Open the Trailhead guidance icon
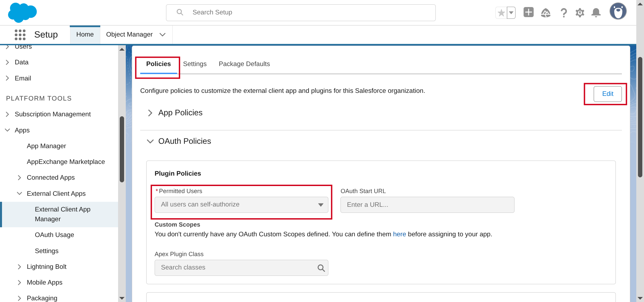 (x=546, y=13)
